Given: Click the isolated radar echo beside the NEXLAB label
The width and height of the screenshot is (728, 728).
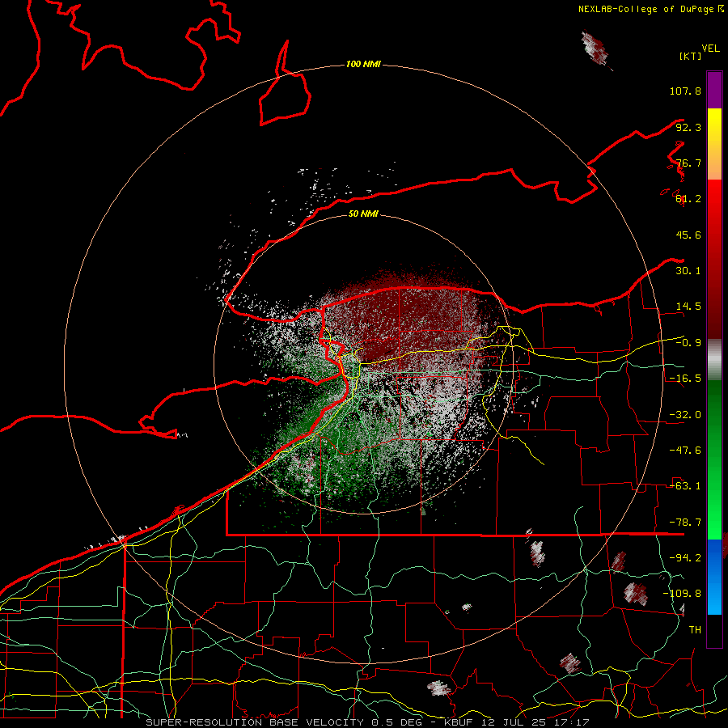Looking at the screenshot, I should click(595, 49).
